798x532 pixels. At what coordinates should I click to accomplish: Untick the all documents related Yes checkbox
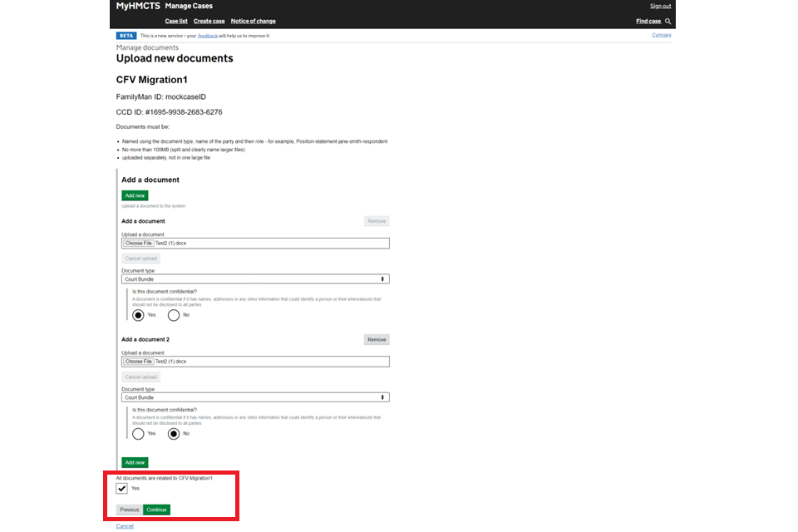tap(121, 489)
